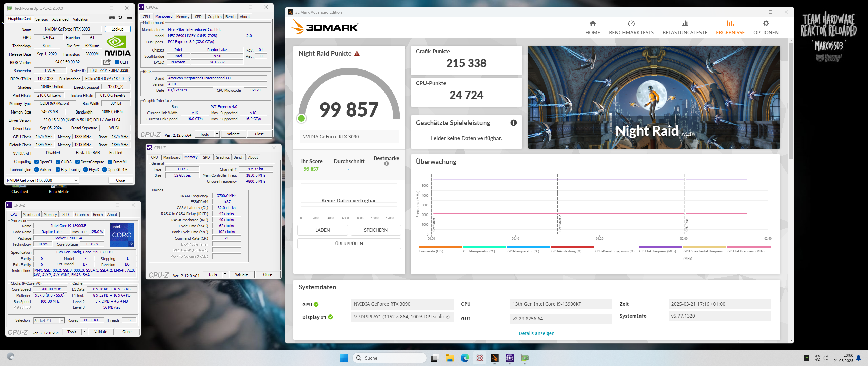Open the BenchMate desktop shortcut
This screenshot has height=366, width=868.
pos(59,189)
